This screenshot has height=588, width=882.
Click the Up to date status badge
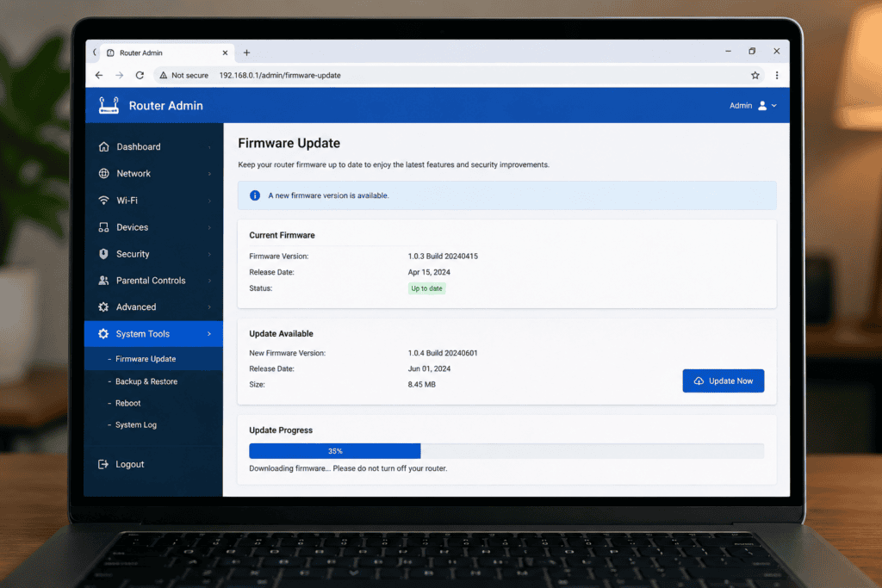(x=426, y=288)
